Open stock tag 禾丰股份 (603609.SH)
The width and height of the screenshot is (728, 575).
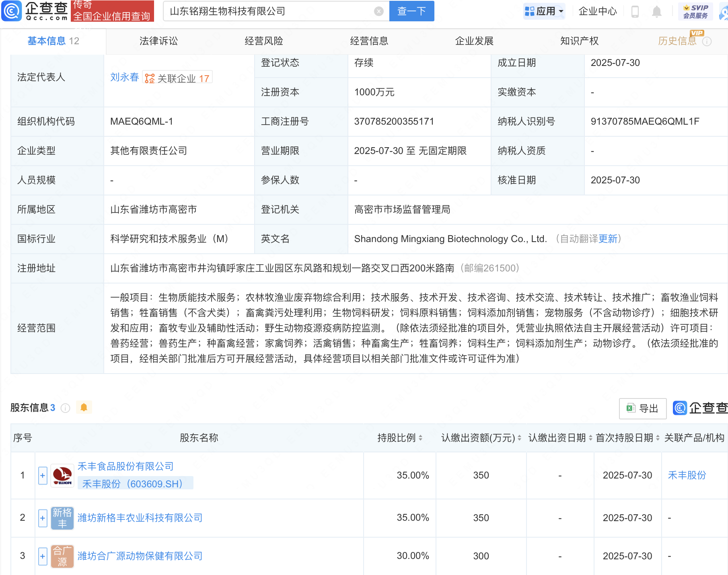[x=135, y=484]
